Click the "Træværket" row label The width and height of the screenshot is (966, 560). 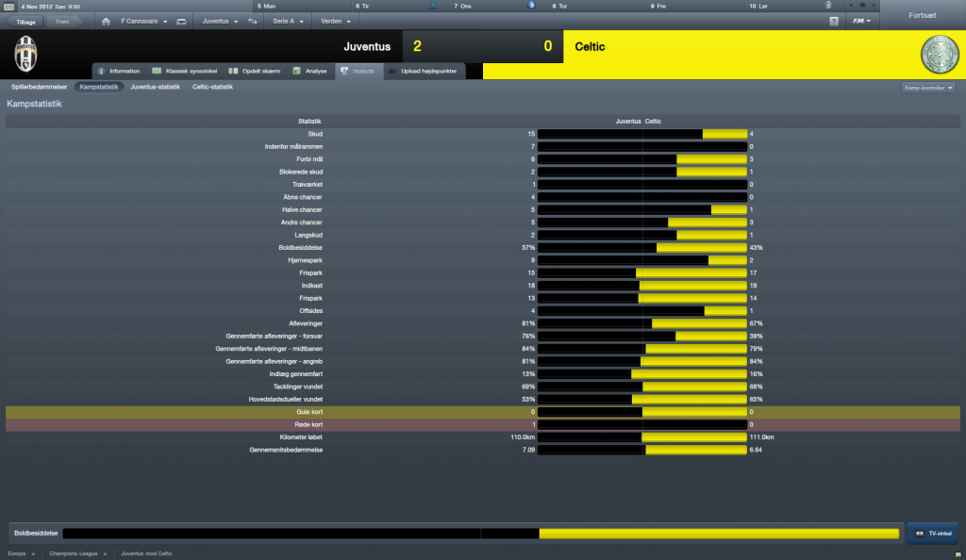[x=308, y=185]
